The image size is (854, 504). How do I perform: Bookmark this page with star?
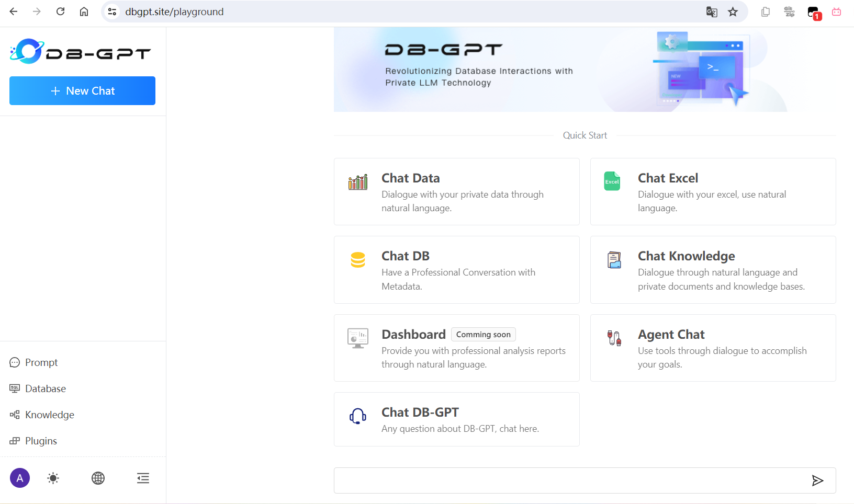[x=733, y=12]
